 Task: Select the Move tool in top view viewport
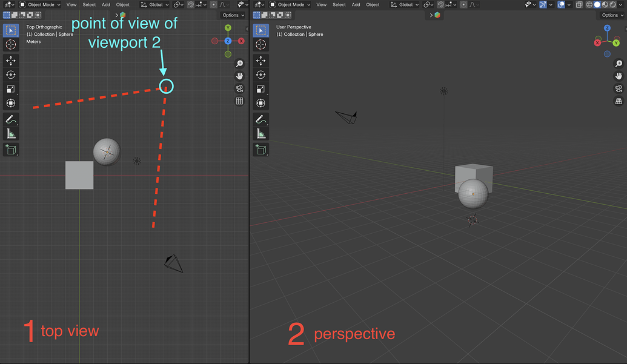[11, 61]
